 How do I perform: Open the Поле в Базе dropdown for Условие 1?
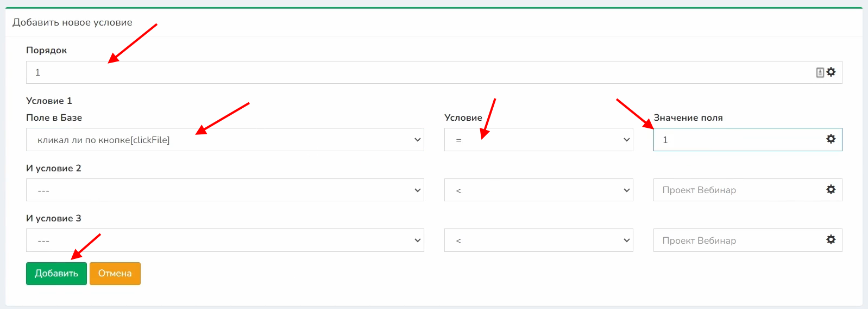(x=225, y=140)
